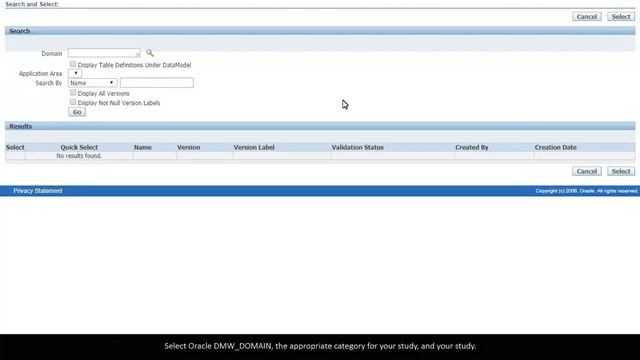Screen dimensions: 640x360
Task: Open Domain lookup with magnifier icon
Action: click(150, 53)
